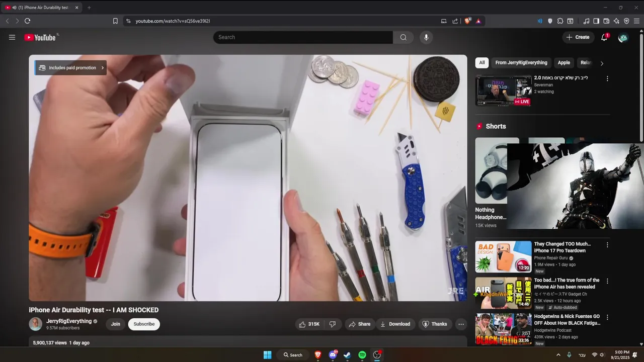Show hidden system tray icons
Viewport: 644px width, 362px height.
coord(558,355)
